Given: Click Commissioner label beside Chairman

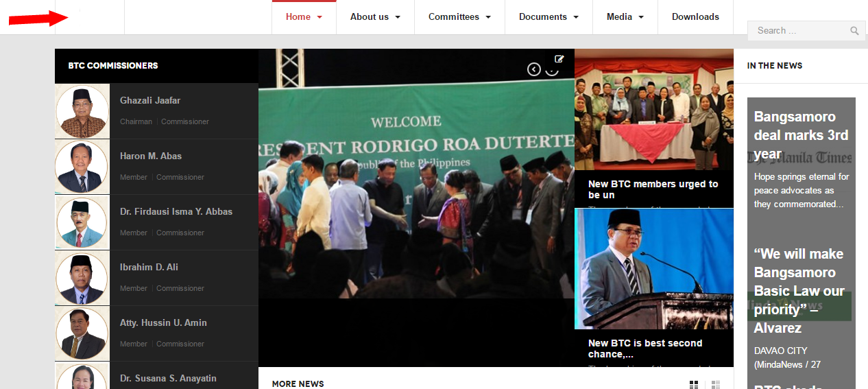Looking at the screenshot, I should (x=185, y=121).
